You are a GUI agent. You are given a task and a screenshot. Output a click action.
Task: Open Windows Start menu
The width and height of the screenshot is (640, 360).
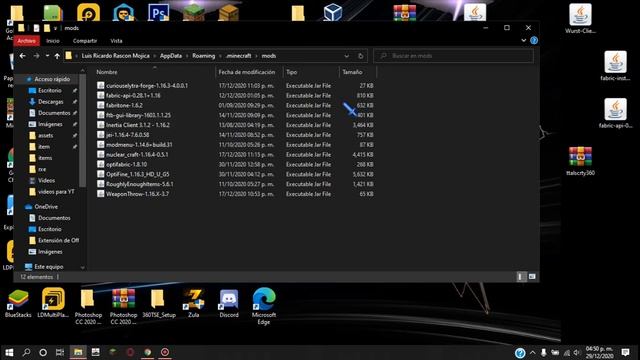pyautogui.click(x=9, y=352)
